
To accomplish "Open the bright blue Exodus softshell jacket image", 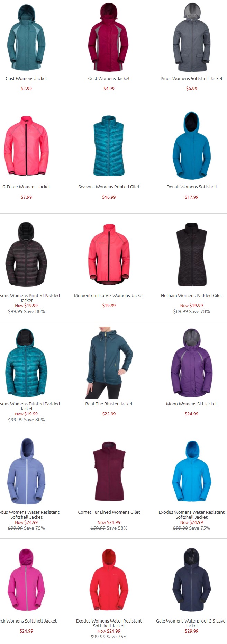I will [191, 471].
